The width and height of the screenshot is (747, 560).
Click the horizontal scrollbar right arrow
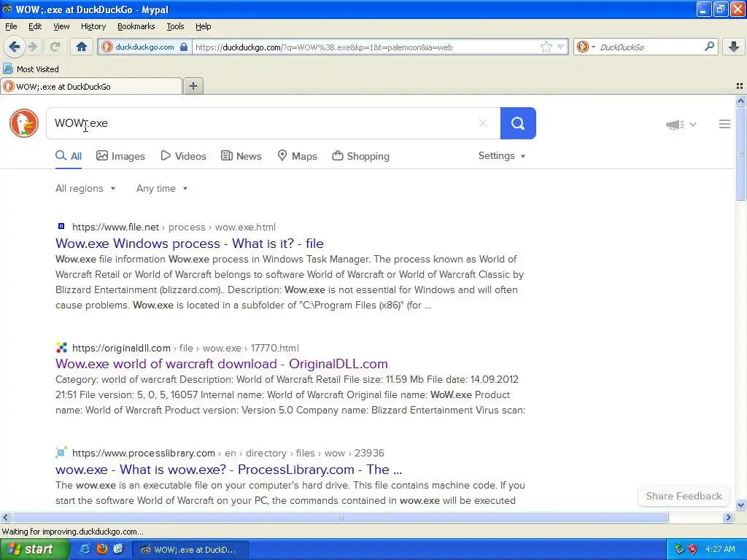(x=728, y=517)
